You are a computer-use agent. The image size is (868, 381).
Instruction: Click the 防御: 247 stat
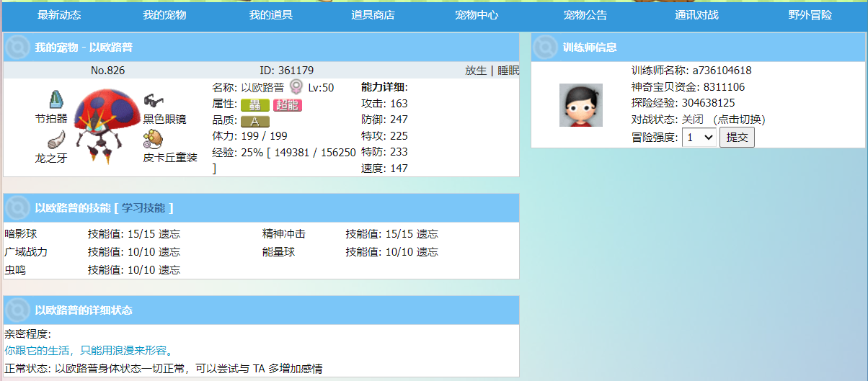[x=384, y=120]
